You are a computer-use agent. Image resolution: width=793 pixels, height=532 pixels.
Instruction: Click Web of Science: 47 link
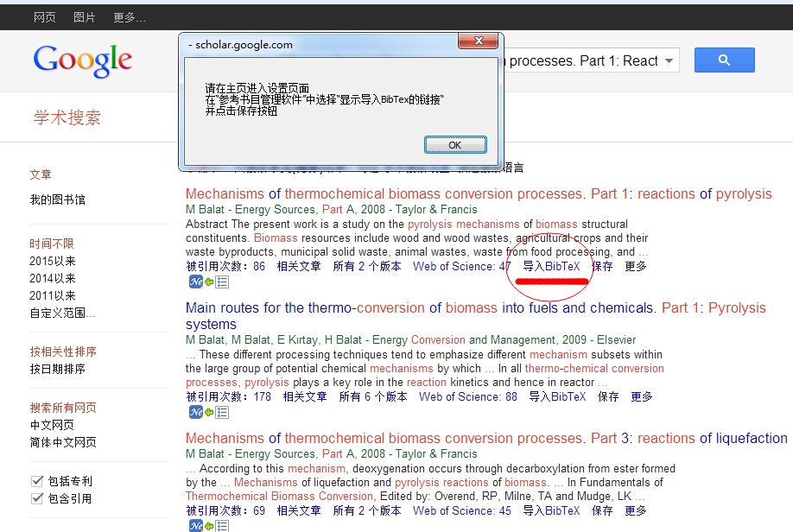click(462, 266)
